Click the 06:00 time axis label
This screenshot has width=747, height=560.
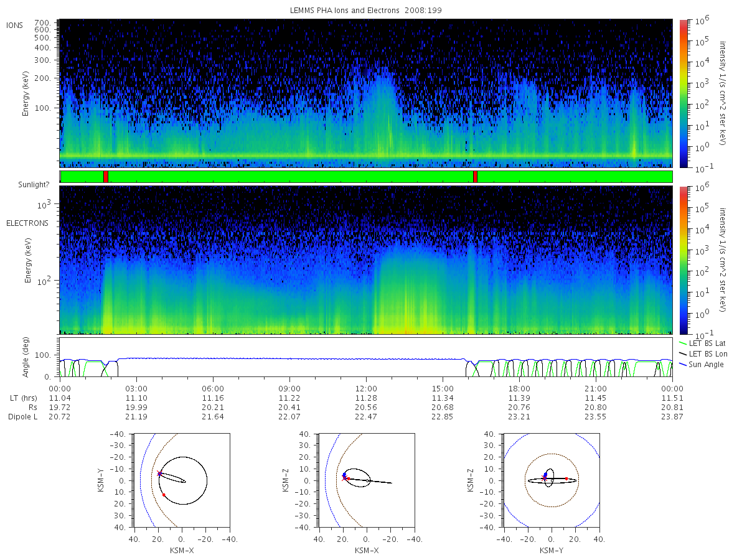click(x=213, y=387)
